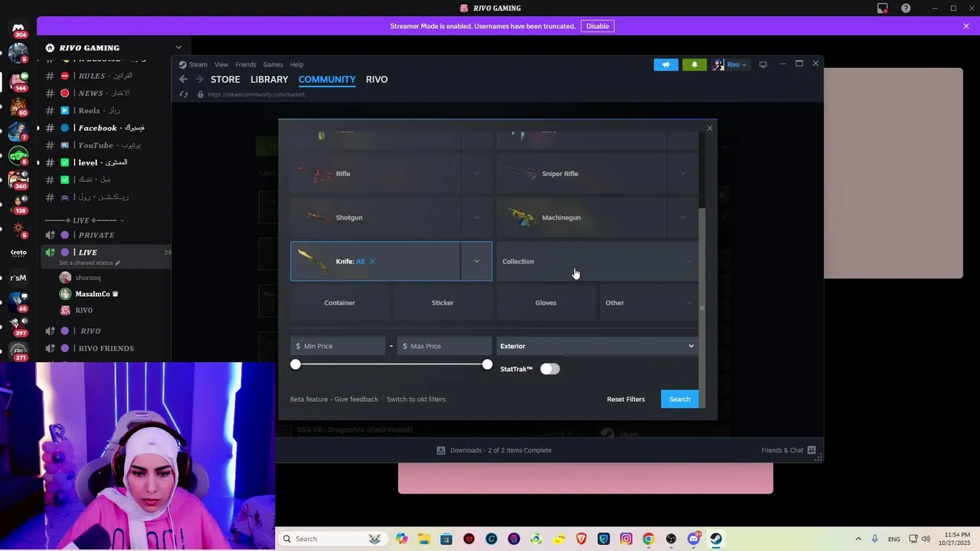Click the Max Price input field
The height and width of the screenshot is (551, 980).
[444, 346]
